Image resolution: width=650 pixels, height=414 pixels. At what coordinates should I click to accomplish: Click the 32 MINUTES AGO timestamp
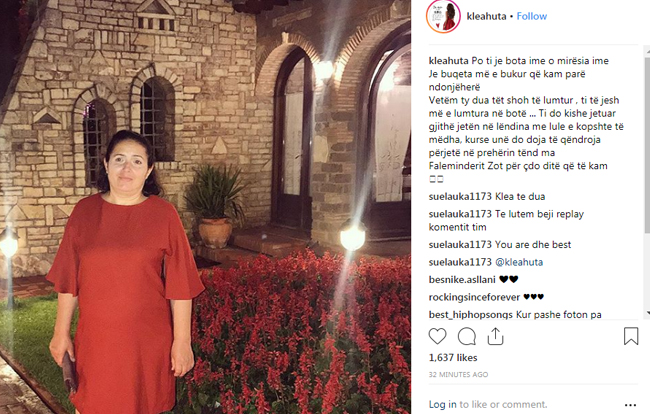click(458, 375)
